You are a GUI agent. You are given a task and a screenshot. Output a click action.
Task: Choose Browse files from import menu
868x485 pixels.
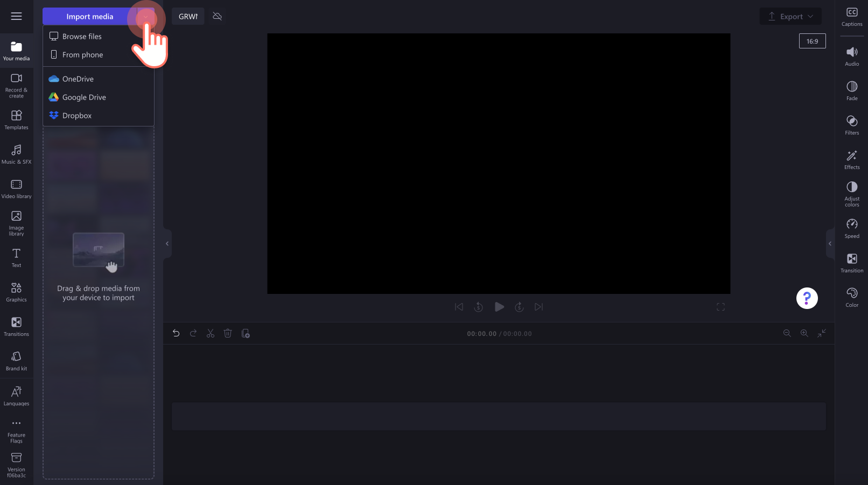(x=99, y=36)
